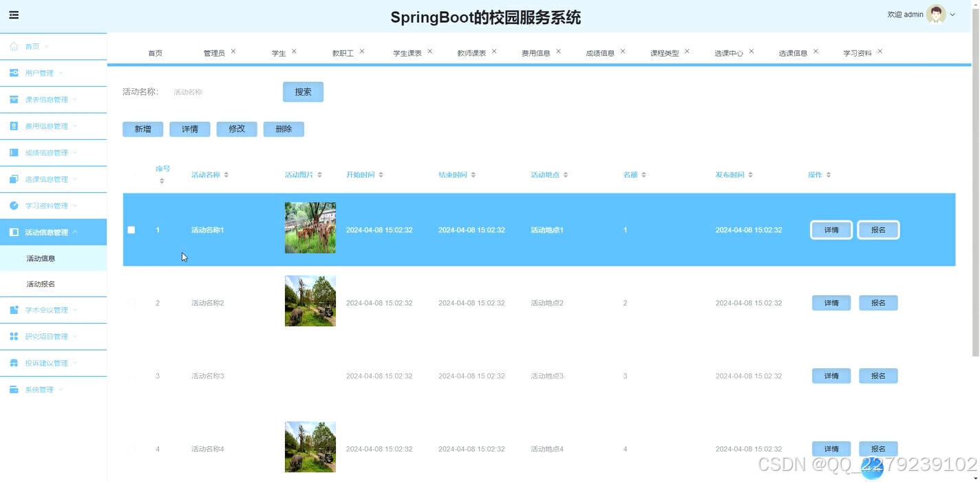Switch to the 学生课表 tab
This screenshot has width=980, height=482.
pos(407,52)
